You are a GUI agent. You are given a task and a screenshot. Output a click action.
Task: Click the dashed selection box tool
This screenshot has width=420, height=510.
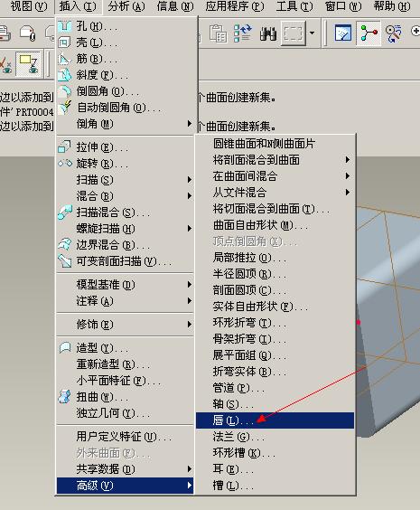(294, 33)
